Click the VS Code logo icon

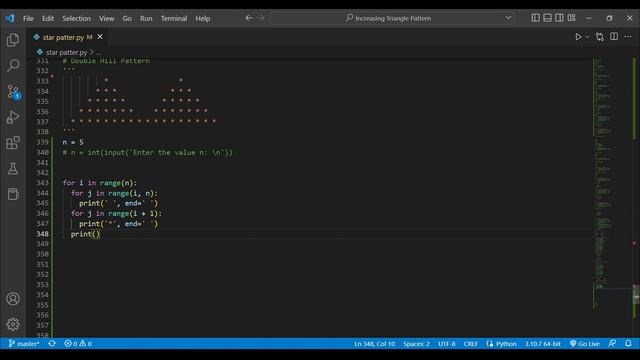tap(10, 18)
